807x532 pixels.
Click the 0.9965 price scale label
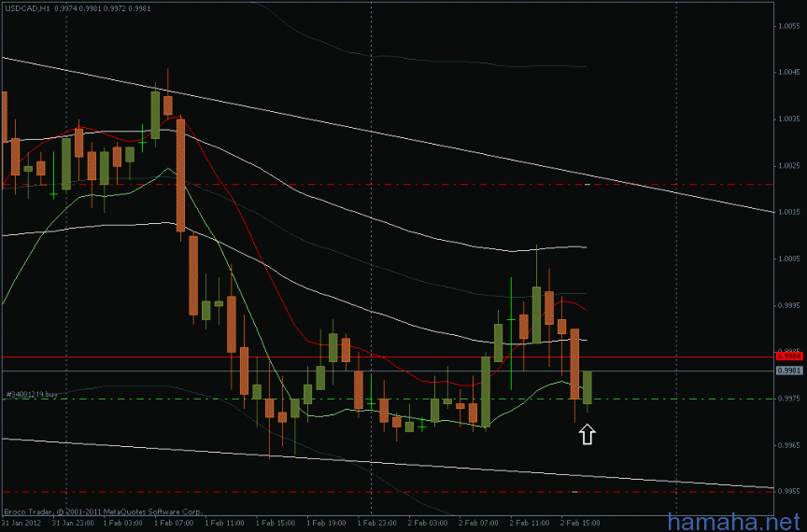click(789, 445)
